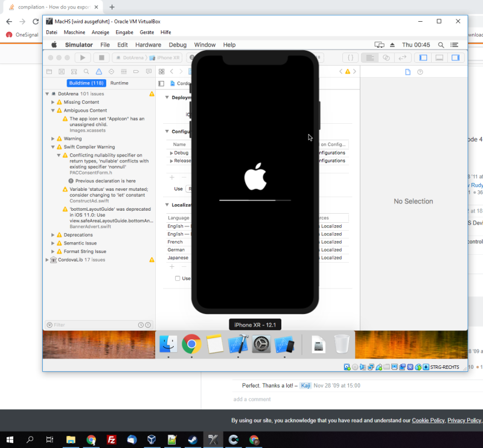Image resolution: width=483 pixels, height=448 pixels.
Task: Tick the Use checkbox under Localizations
Action: (x=178, y=278)
